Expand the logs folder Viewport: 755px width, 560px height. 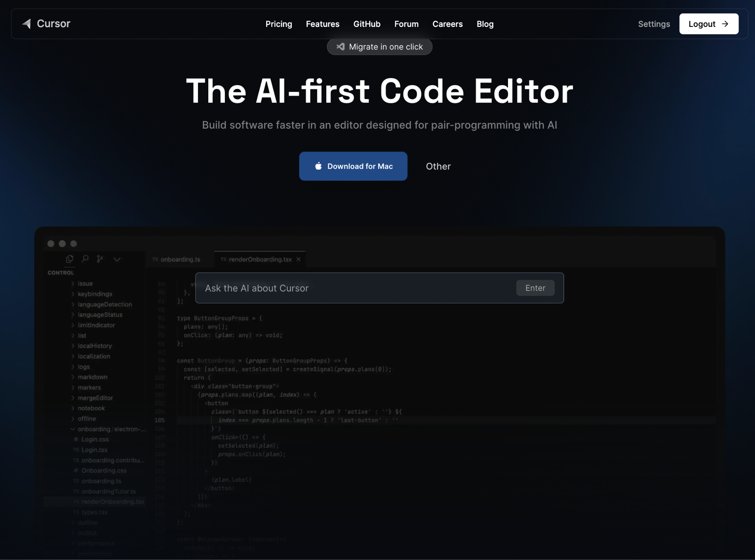[80, 366]
